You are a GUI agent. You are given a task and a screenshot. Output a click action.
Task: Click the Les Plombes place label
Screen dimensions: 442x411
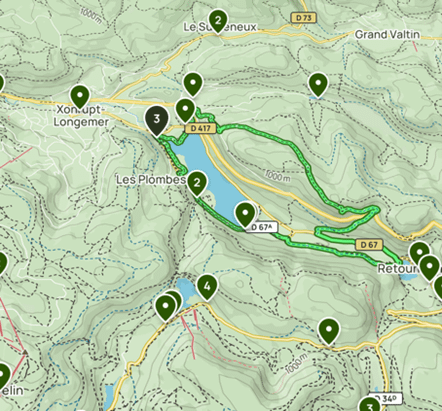[x=151, y=180]
